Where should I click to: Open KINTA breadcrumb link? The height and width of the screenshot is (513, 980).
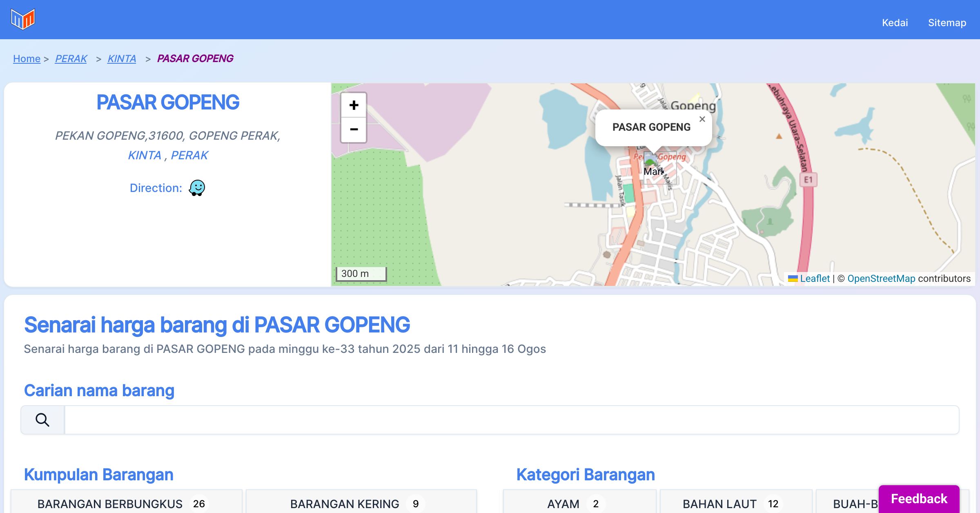click(122, 58)
